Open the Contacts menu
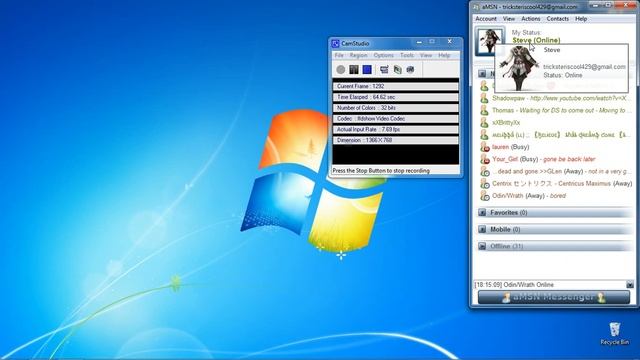Image resolution: width=640 pixels, height=360 pixels. click(558, 19)
